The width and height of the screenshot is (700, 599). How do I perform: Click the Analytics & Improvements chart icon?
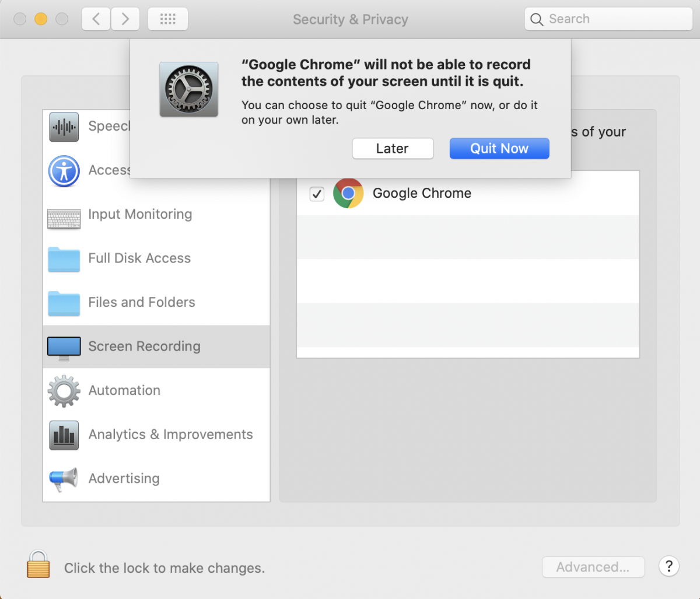[64, 435]
